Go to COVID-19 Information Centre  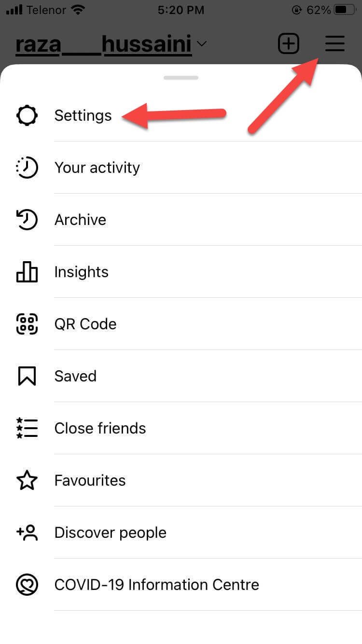156,585
